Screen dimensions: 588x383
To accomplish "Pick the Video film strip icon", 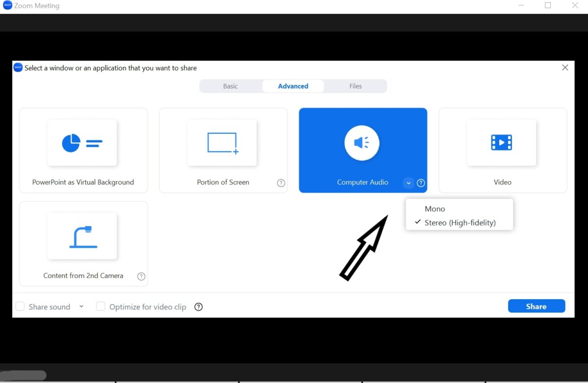I will pos(502,143).
